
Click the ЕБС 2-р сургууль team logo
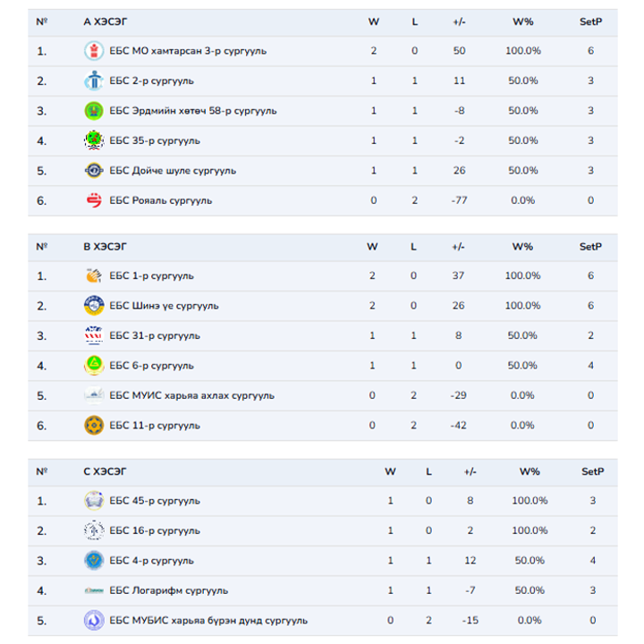coord(94,81)
